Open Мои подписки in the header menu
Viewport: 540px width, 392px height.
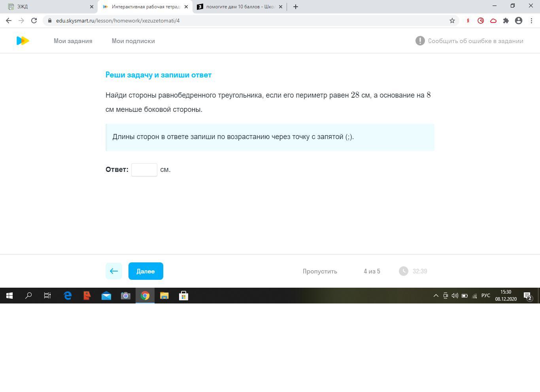coord(133,41)
